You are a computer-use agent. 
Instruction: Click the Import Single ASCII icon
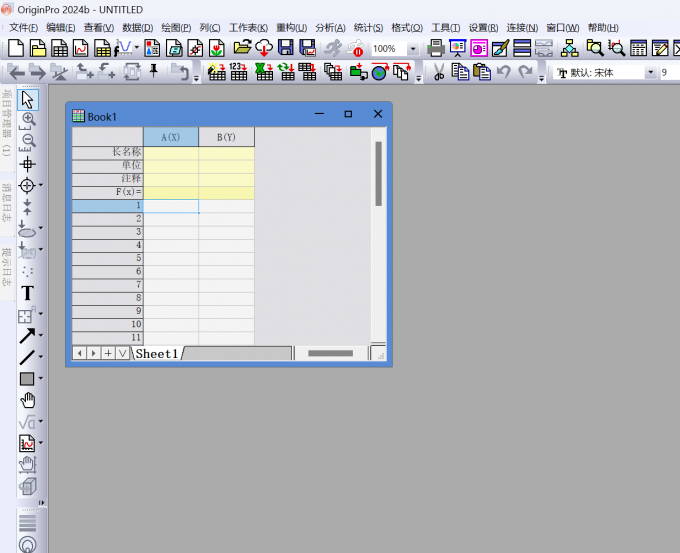(x=238, y=72)
